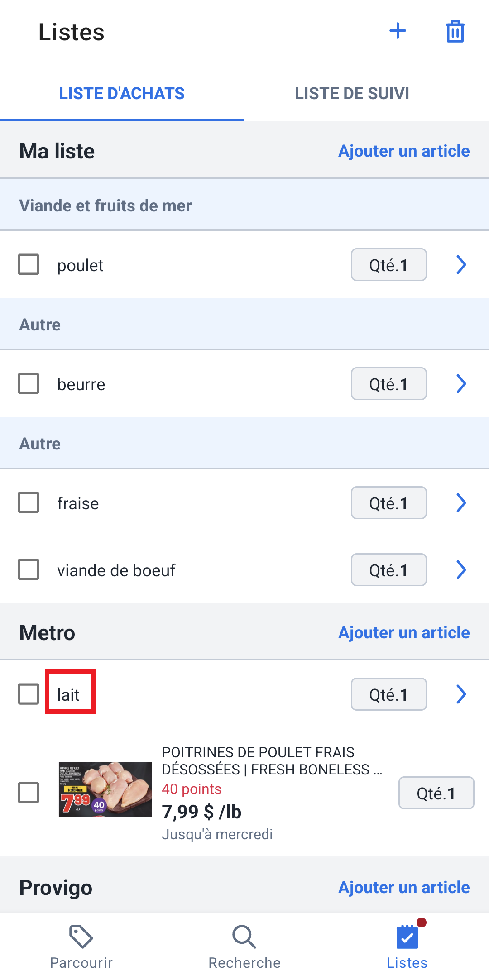
Task: Expand the lait item chevron
Action: 461,694
